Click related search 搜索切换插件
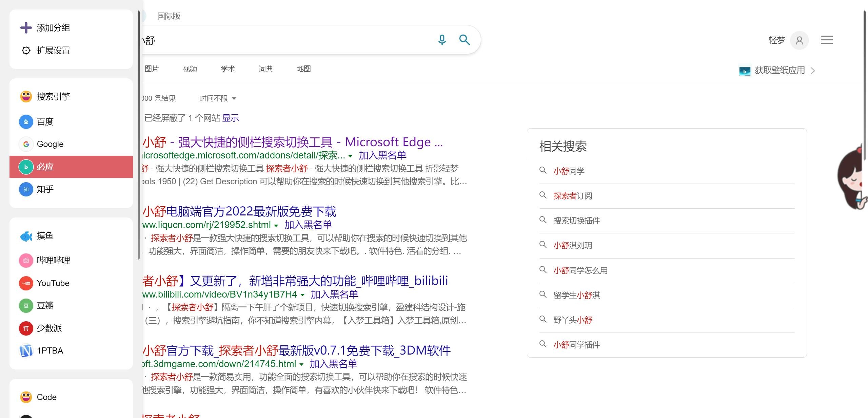Image resolution: width=868 pixels, height=418 pixels. [x=577, y=221]
